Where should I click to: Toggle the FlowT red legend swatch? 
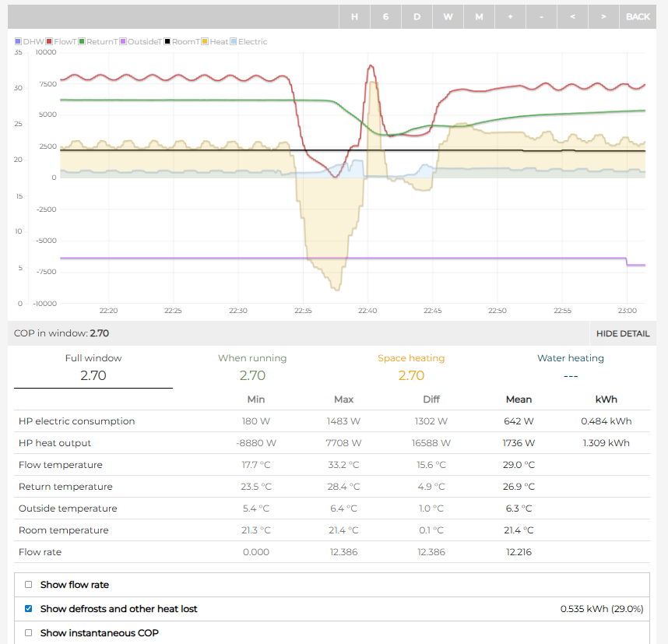pyautogui.click(x=49, y=42)
